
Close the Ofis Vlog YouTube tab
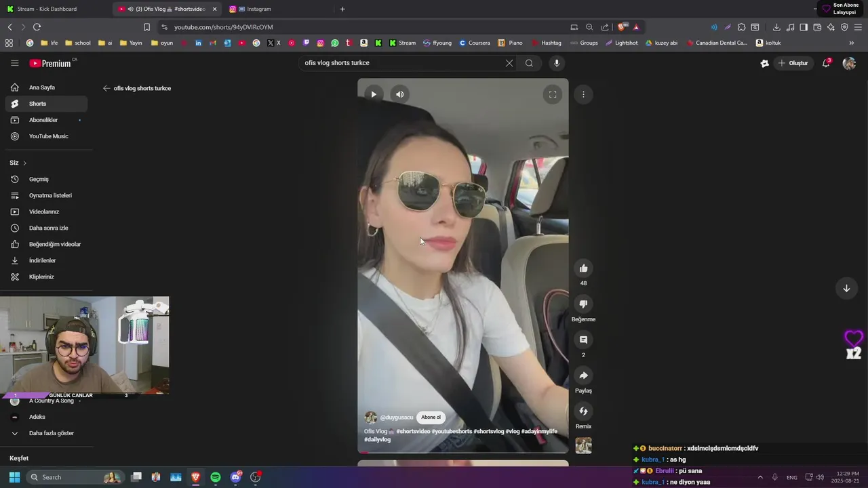tap(214, 9)
